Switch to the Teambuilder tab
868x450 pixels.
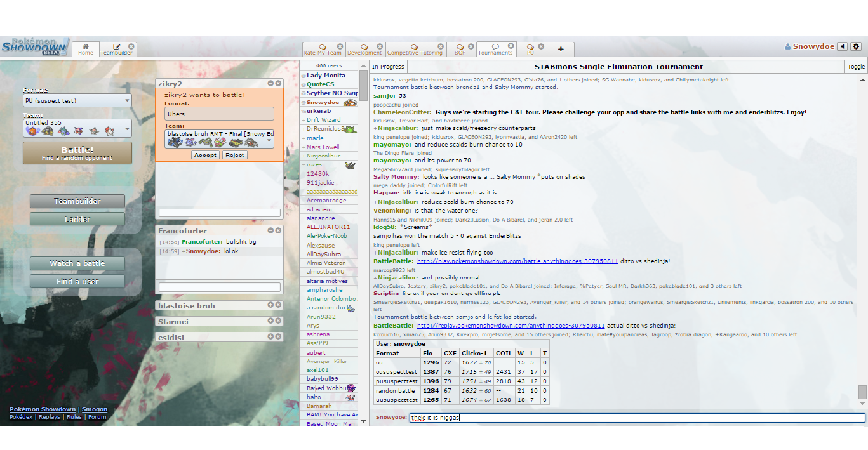point(117,49)
